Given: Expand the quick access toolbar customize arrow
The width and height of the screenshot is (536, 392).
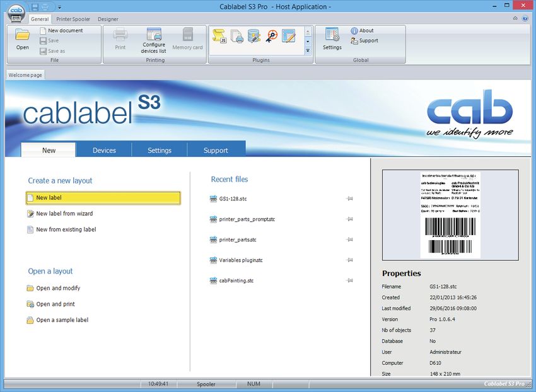Looking at the screenshot, I should pos(59,7).
